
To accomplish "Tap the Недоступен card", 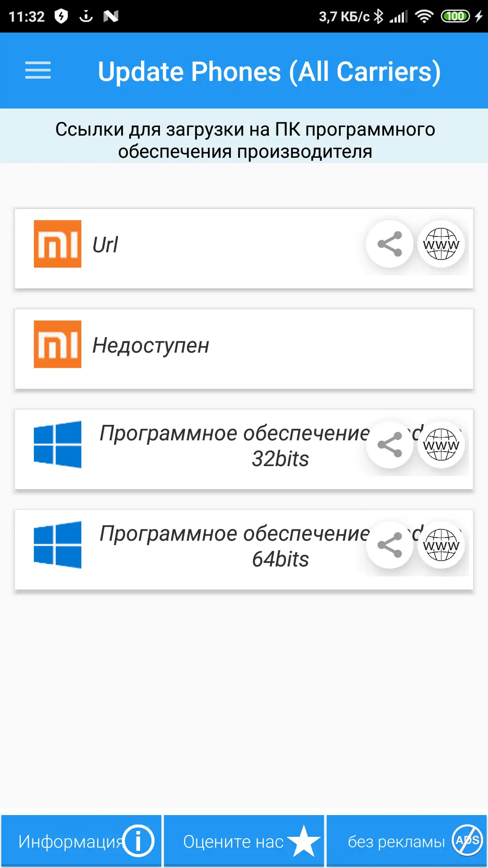I will (244, 349).
